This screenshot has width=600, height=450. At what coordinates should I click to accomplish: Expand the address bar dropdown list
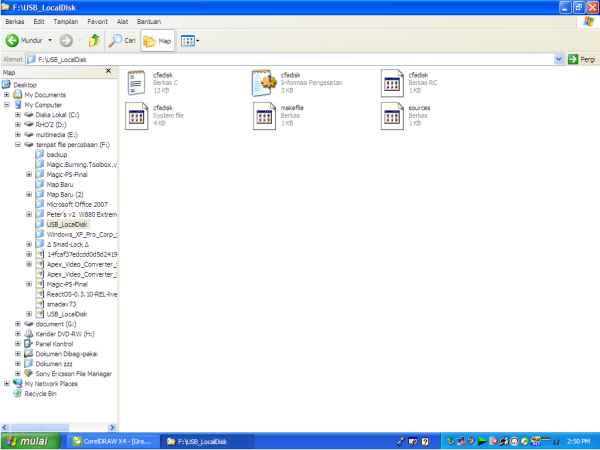(558, 59)
